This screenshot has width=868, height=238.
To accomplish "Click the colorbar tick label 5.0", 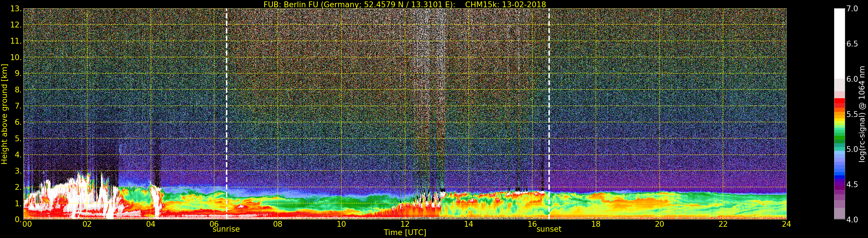I will (852, 149).
